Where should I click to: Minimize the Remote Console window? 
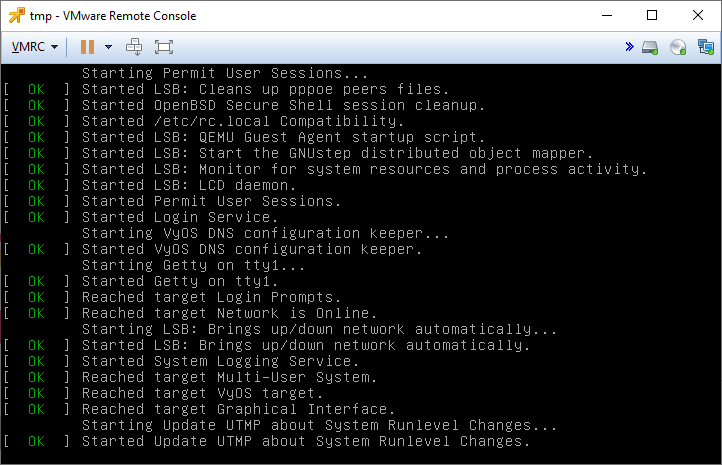click(606, 15)
